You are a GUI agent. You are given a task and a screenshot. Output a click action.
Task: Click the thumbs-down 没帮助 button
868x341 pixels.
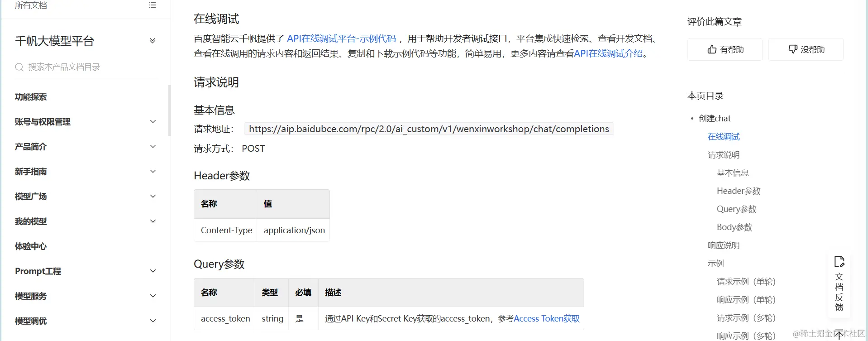coord(806,49)
